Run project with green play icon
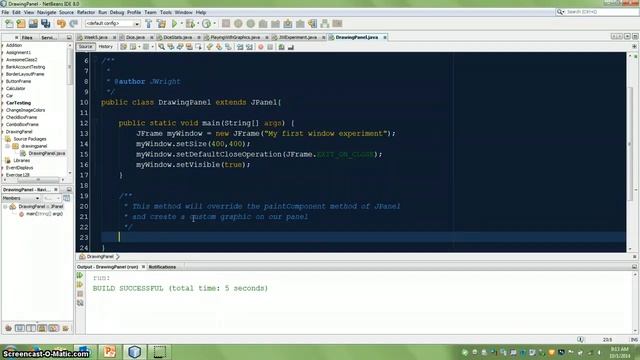 [174, 24]
